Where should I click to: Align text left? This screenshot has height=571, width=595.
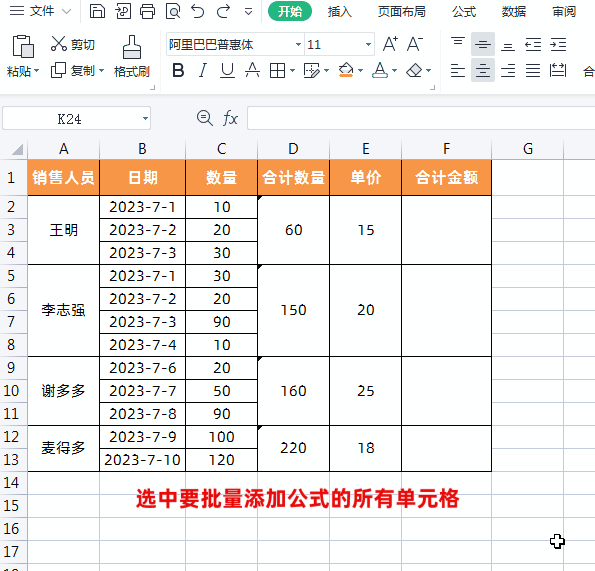coord(458,71)
